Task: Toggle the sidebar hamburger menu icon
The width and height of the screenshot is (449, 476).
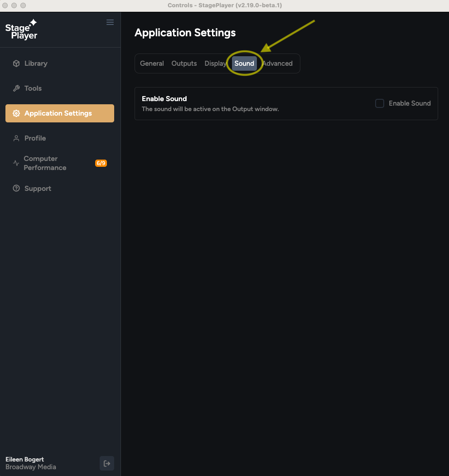Action: click(110, 22)
